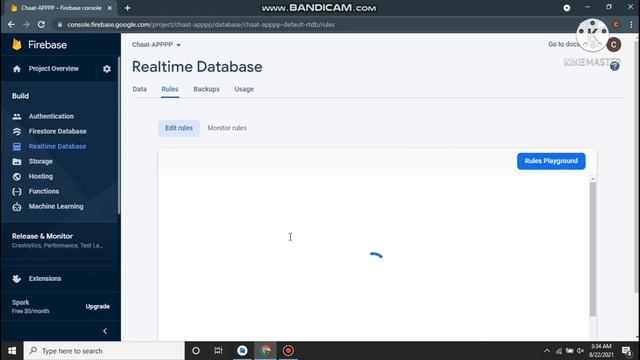Viewport: 640px width, 360px height.
Task: Click the Firestore Database icon
Action: click(17, 131)
